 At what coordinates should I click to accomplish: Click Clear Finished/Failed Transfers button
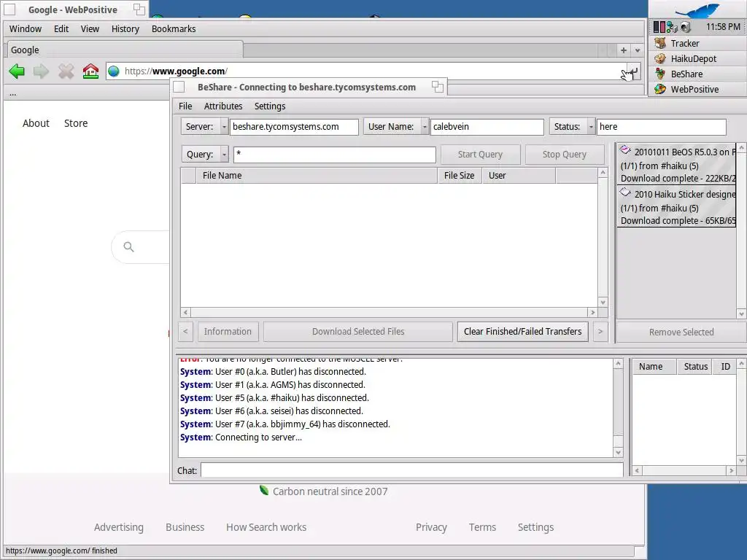(522, 332)
